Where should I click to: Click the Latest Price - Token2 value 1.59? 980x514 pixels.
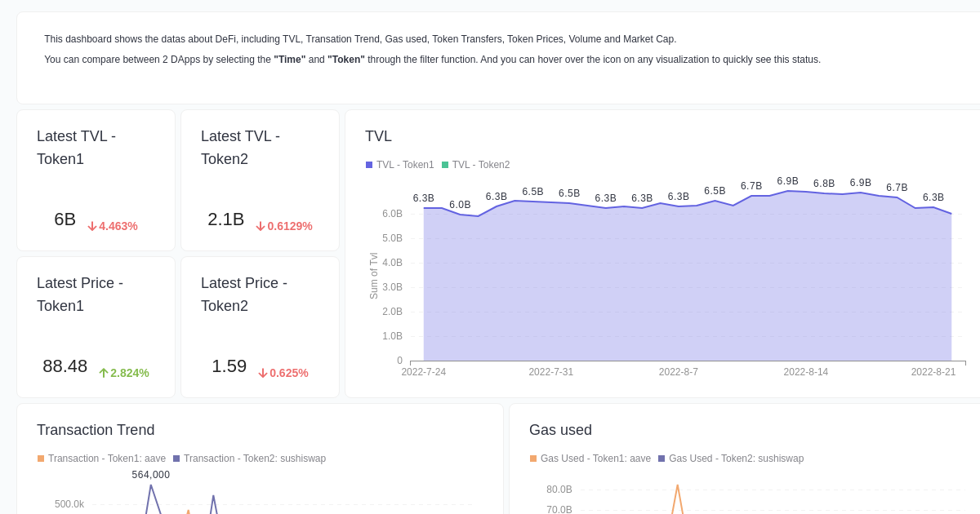point(229,366)
